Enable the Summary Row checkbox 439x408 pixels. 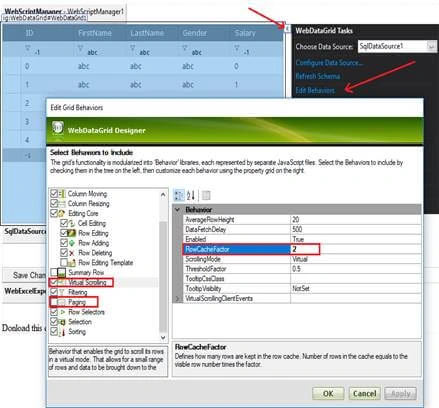(54, 273)
